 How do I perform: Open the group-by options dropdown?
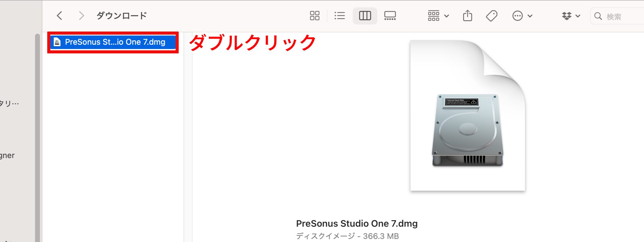tap(438, 16)
